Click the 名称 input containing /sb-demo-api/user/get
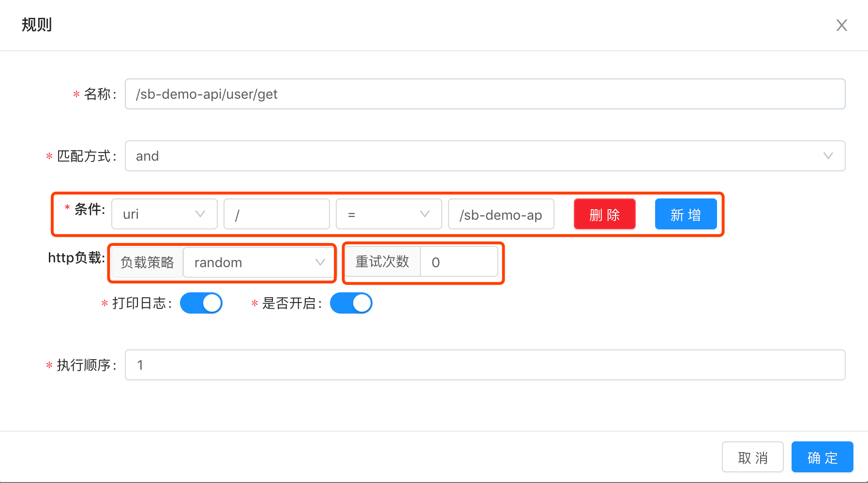This screenshot has width=868, height=483. click(x=485, y=94)
